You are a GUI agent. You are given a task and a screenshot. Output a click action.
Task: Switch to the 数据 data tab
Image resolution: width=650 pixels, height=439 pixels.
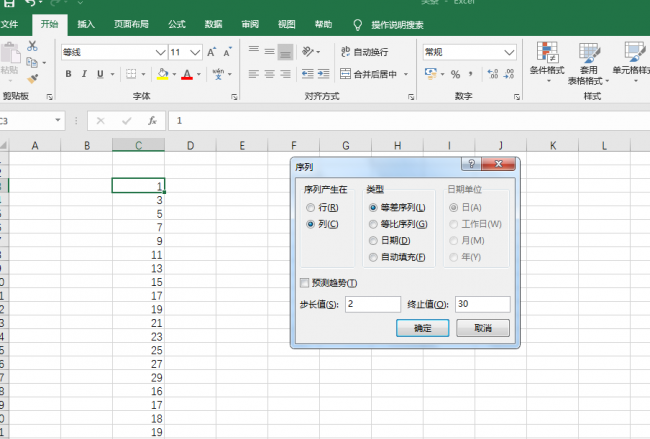tap(213, 24)
